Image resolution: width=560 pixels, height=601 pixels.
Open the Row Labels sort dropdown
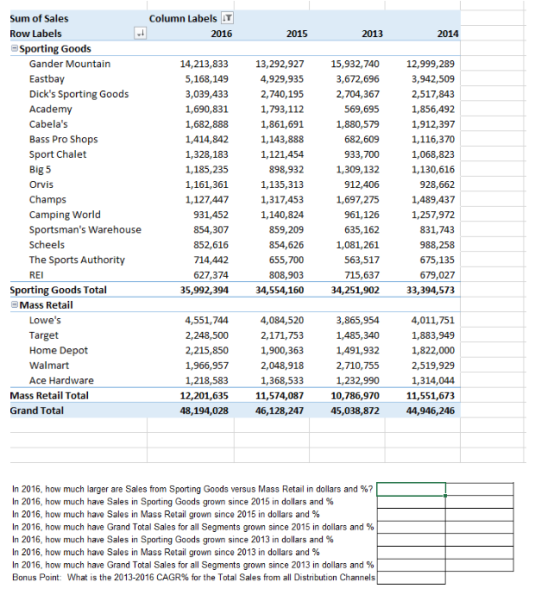tap(141, 33)
